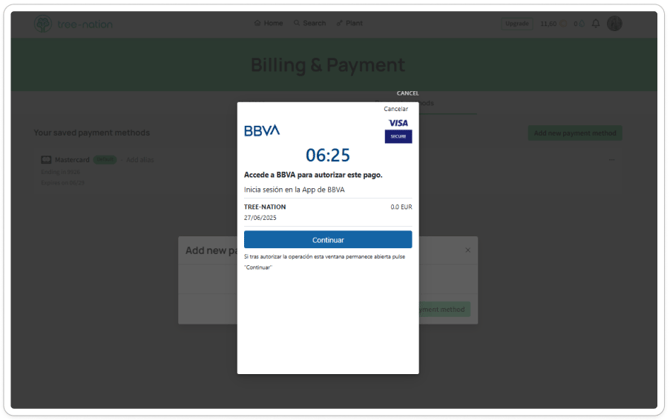Click the TREE-NATION merchant name
The width and height of the screenshot is (670, 420).
click(x=265, y=207)
